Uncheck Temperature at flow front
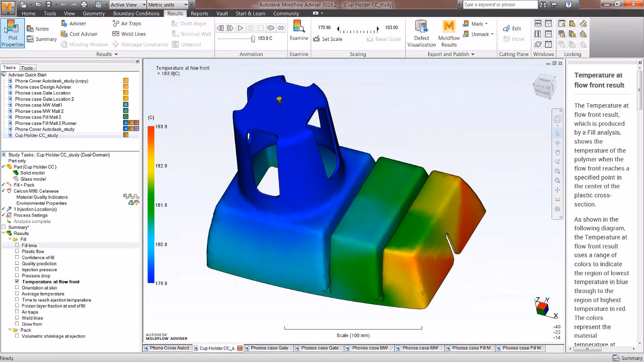644x362 pixels. [17, 281]
